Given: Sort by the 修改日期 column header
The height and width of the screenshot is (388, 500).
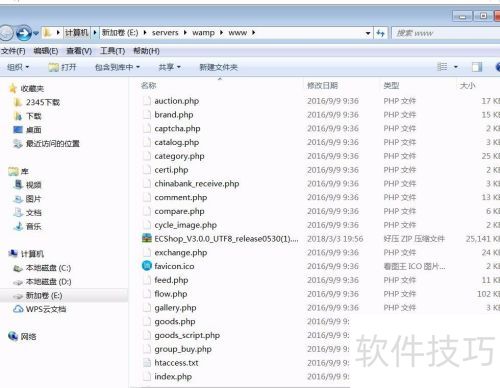Looking at the screenshot, I should tap(322, 86).
